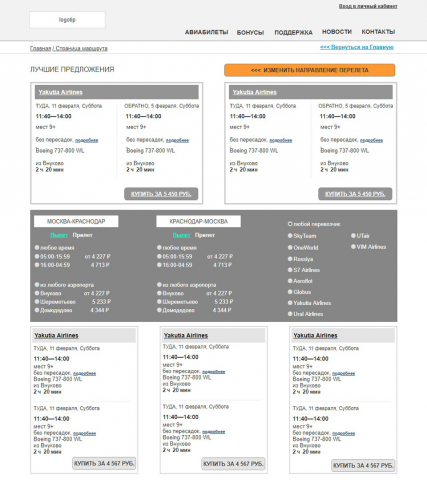The image size is (427, 480).
Task: Click the МОСКВА-КРАСНОДАР route field
Action: (x=76, y=221)
